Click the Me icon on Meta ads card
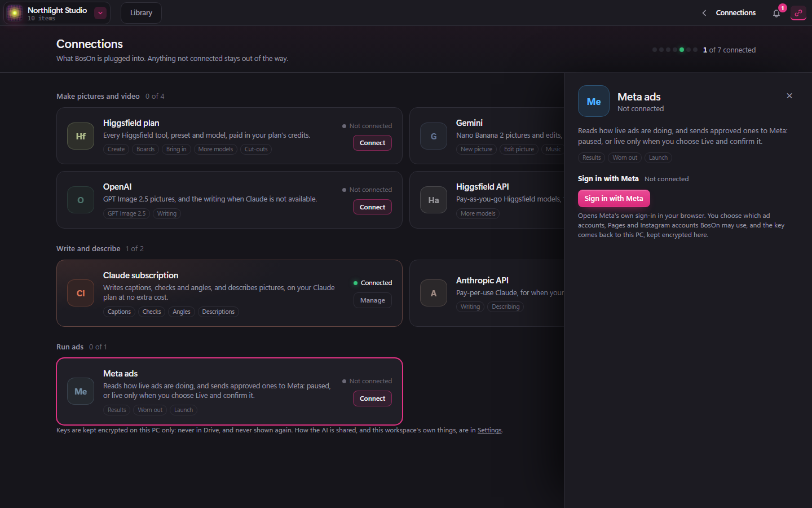Image resolution: width=812 pixels, height=508 pixels. tap(81, 391)
